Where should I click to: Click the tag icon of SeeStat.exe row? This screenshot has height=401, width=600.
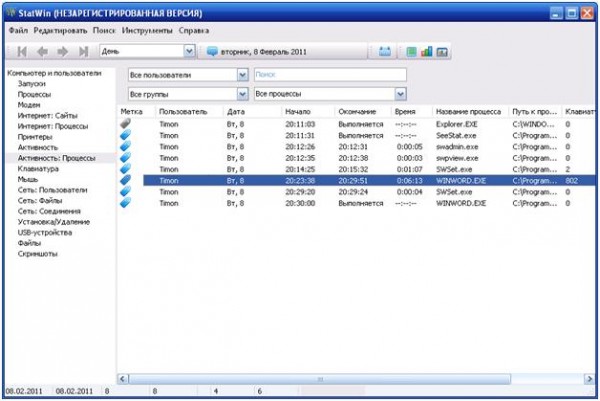[x=126, y=135]
